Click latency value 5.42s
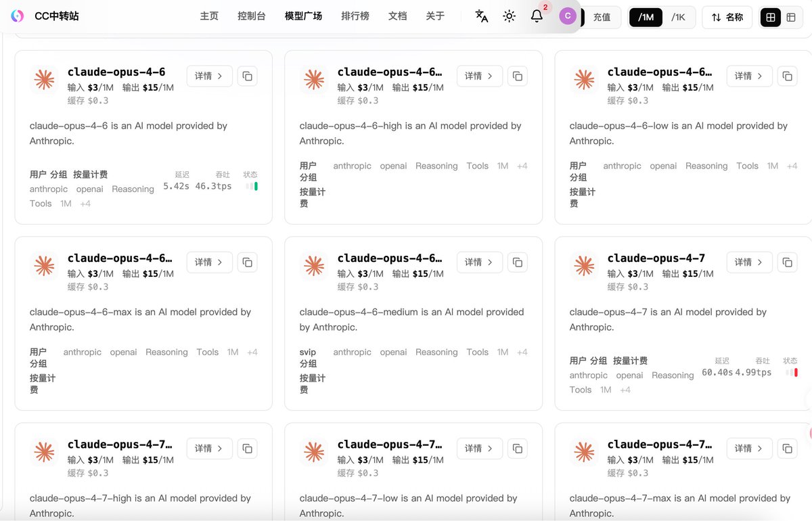This screenshot has height=521, width=812. click(177, 186)
